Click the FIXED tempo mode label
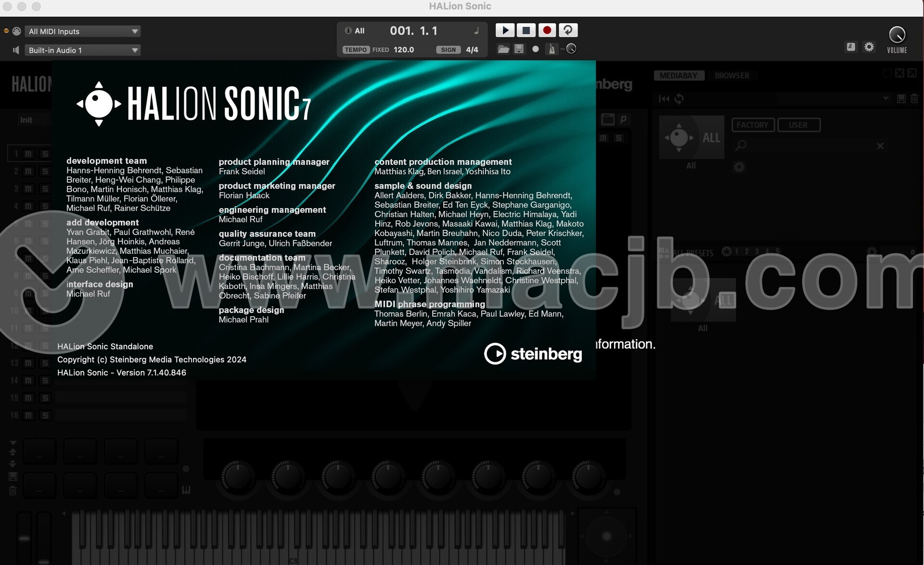The image size is (924, 565). pos(381,50)
